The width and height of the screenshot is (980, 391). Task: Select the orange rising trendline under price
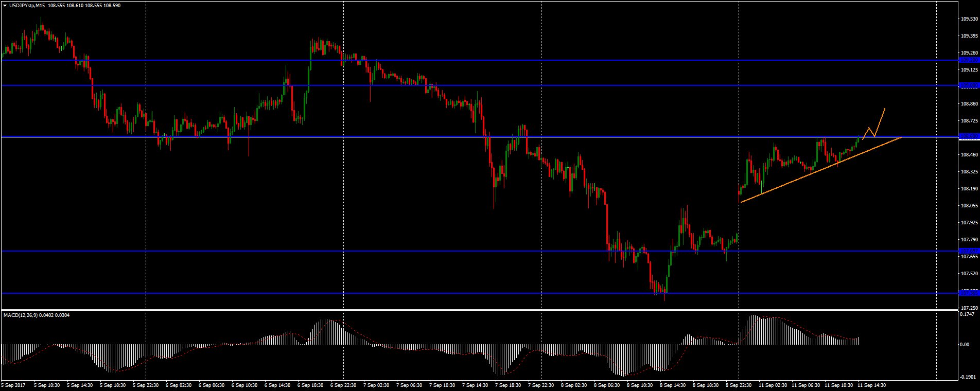820,170
